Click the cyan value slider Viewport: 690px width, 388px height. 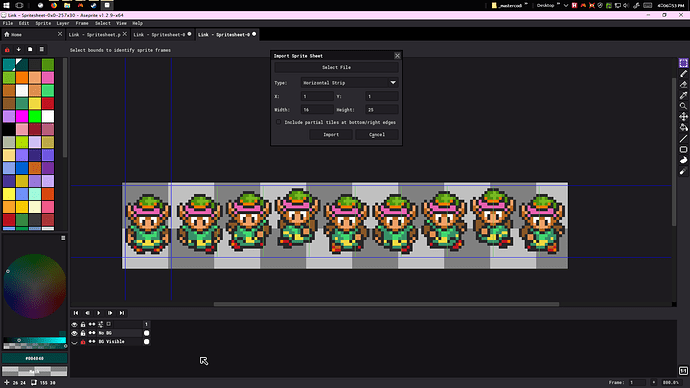pos(34,340)
